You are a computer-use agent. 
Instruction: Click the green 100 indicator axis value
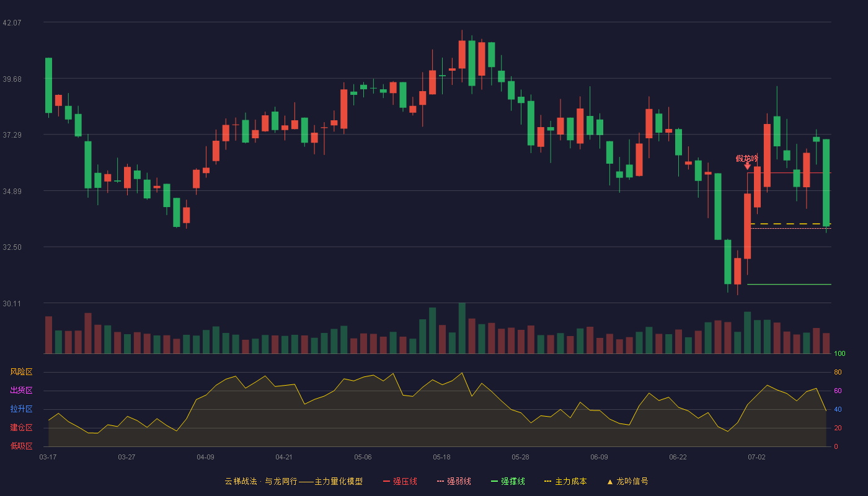coord(839,354)
